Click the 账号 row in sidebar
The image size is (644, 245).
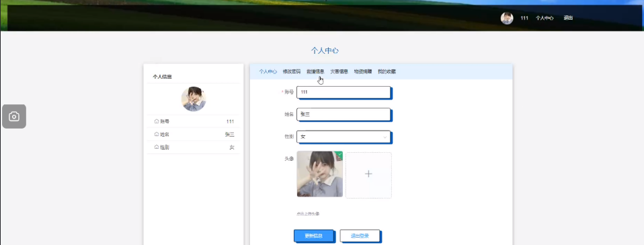[194, 121]
